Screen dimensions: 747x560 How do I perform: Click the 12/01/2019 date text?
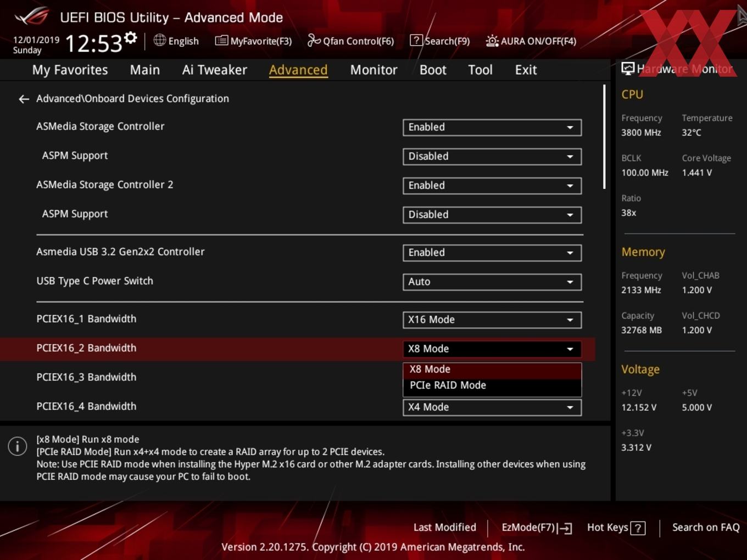pos(36,40)
